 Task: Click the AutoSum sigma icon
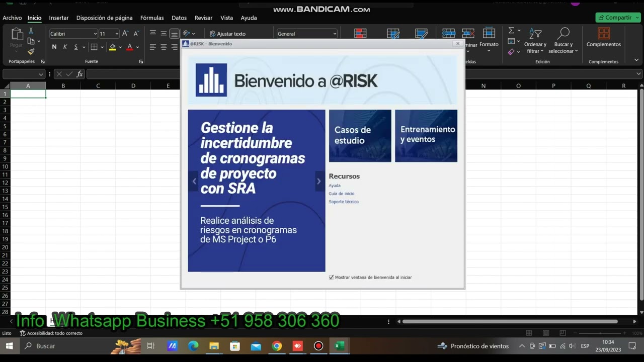pyautogui.click(x=511, y=31)
